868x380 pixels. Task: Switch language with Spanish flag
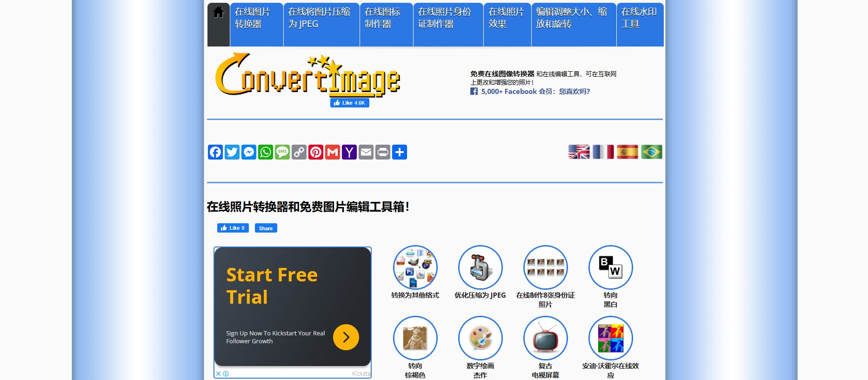click(628, 152)
